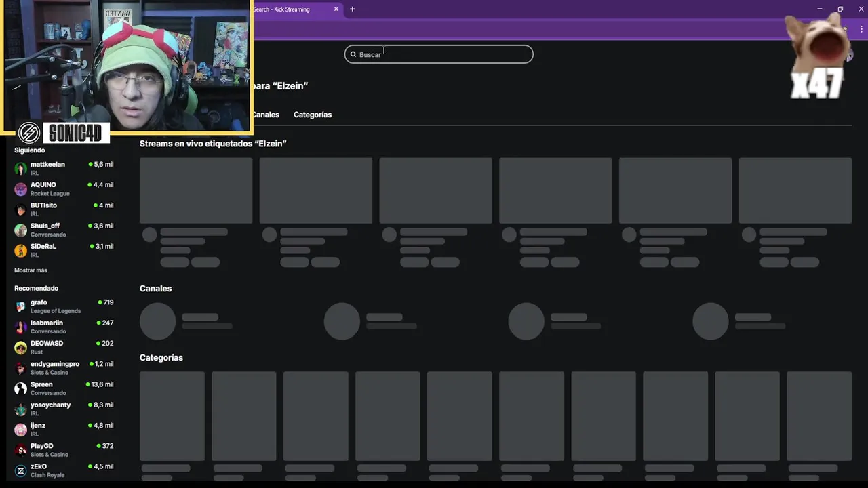Open BUTisito channel avatar
868x488 pixels.
(x=20, y=209)
